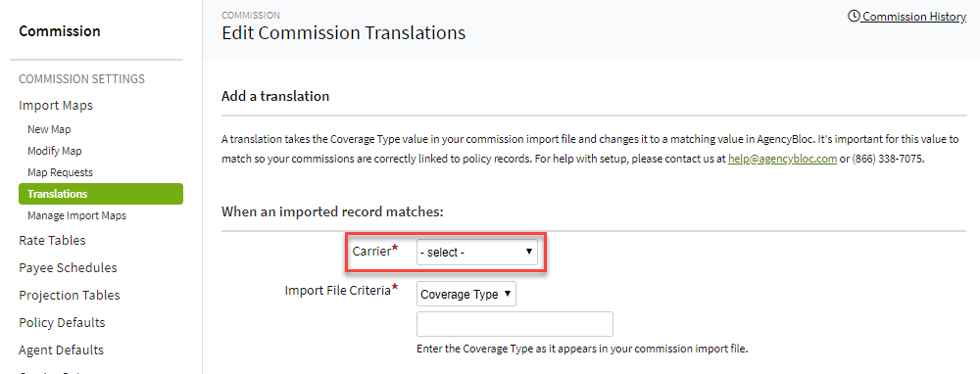The image size is (980, 374).
Task: Click the 'Enter the Coverage Type' hint text
Action: click(x=582, y=349)
